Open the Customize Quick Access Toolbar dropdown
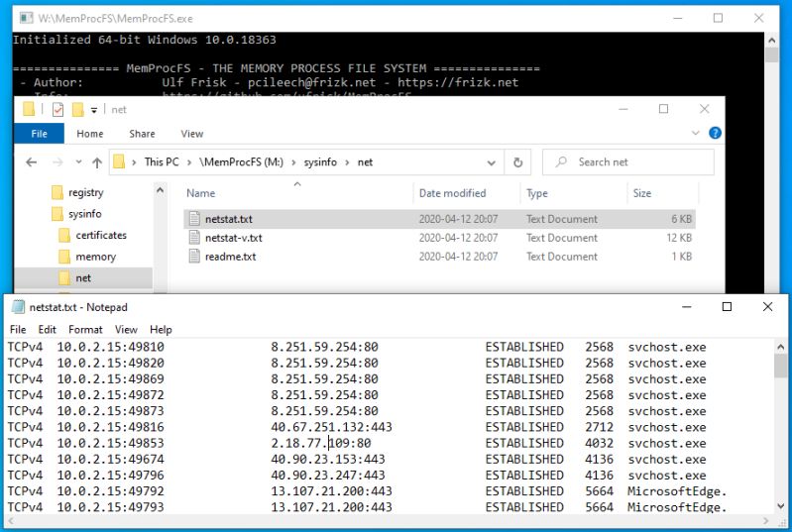 pos(93,110)
